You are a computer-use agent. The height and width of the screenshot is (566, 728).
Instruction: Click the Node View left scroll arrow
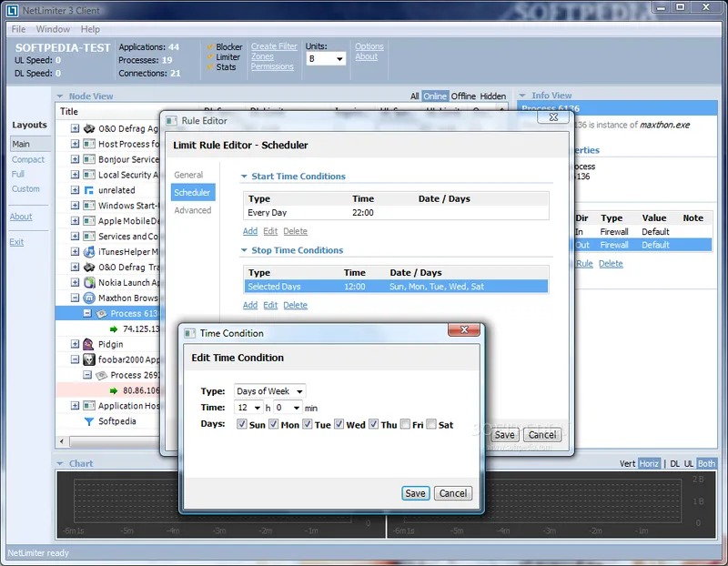(x=62, y=441)
